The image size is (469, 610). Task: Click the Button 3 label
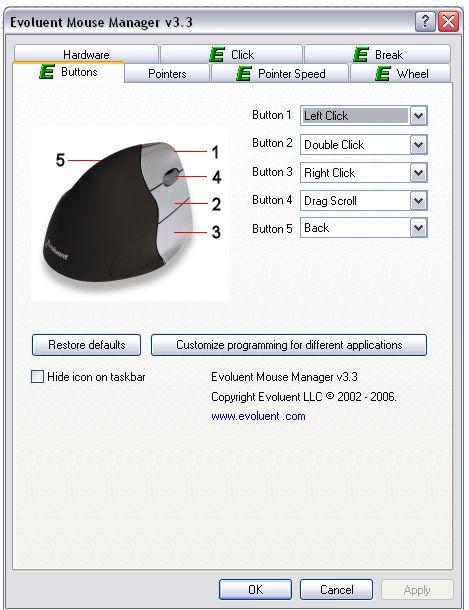[272, 172]
